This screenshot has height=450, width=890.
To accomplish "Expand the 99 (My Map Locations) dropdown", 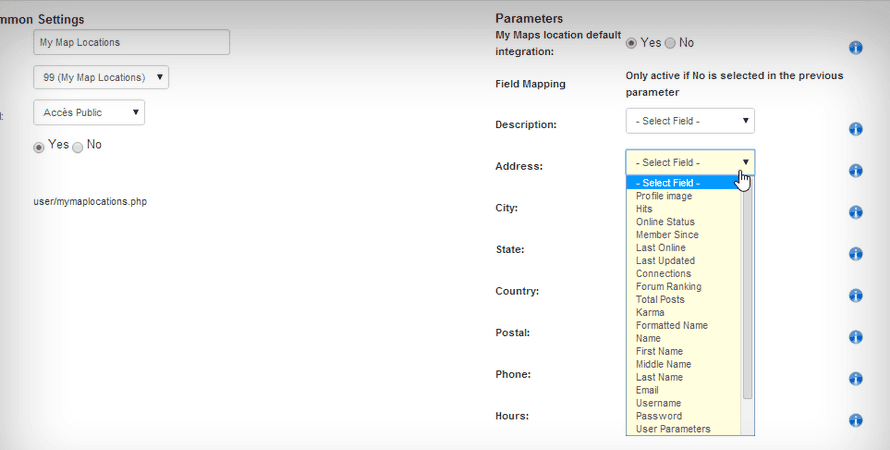I will click(101, 77).
